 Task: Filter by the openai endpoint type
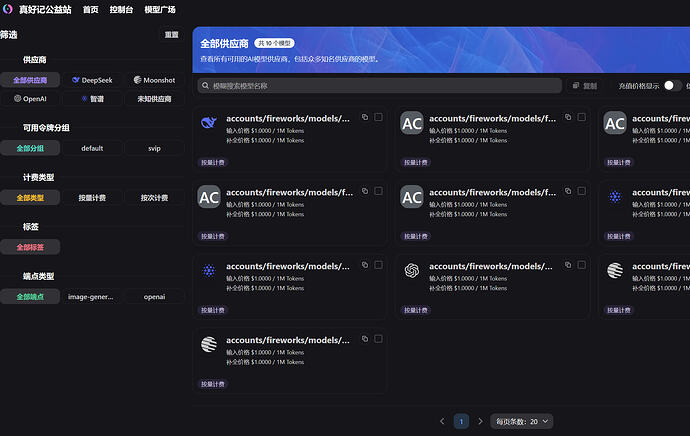(x=154, y=297)
